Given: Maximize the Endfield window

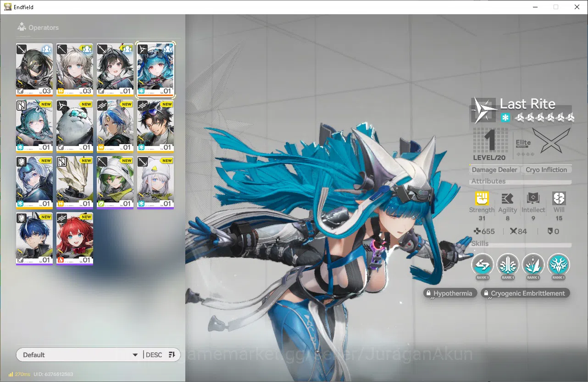Looking at the screenshot, I should tap(556, 7).
